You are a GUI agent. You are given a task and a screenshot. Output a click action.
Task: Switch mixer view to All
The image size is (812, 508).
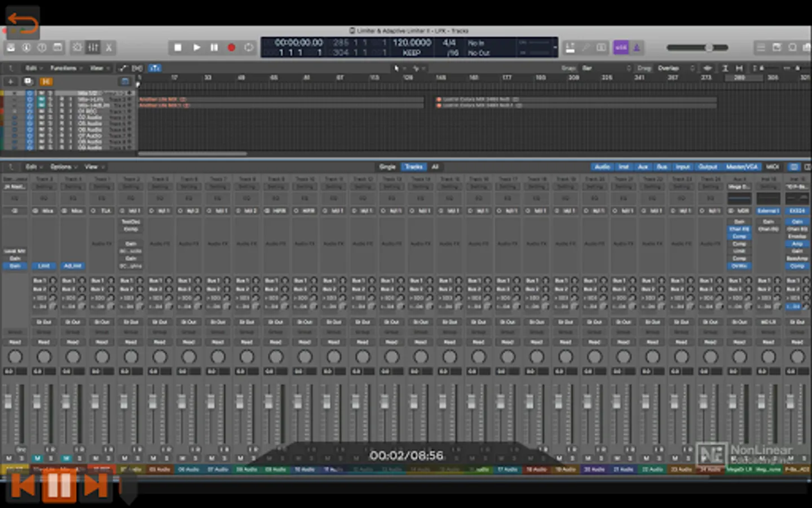[x=435, y=167]
